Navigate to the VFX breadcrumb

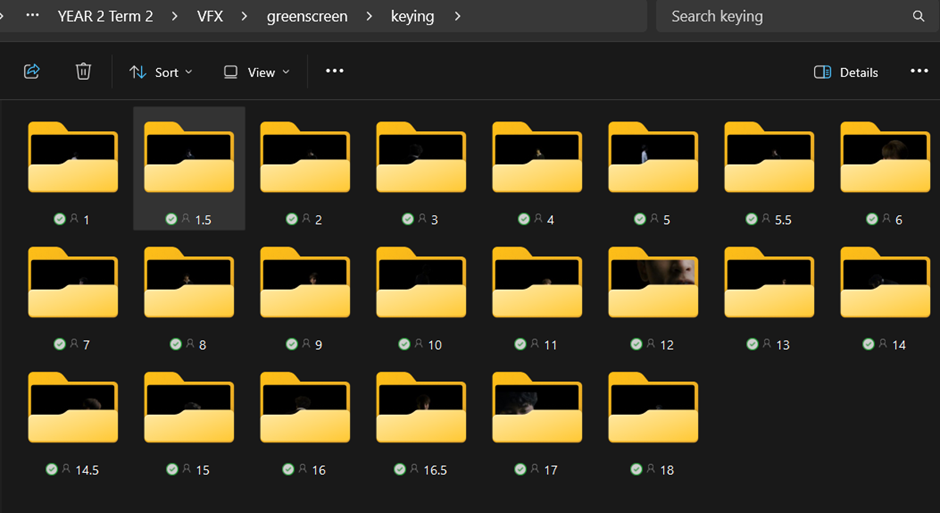point(210,16)
